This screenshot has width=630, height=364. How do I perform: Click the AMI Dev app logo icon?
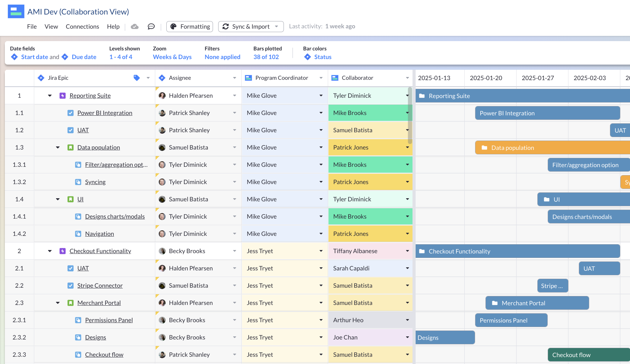tap(16, 11)
